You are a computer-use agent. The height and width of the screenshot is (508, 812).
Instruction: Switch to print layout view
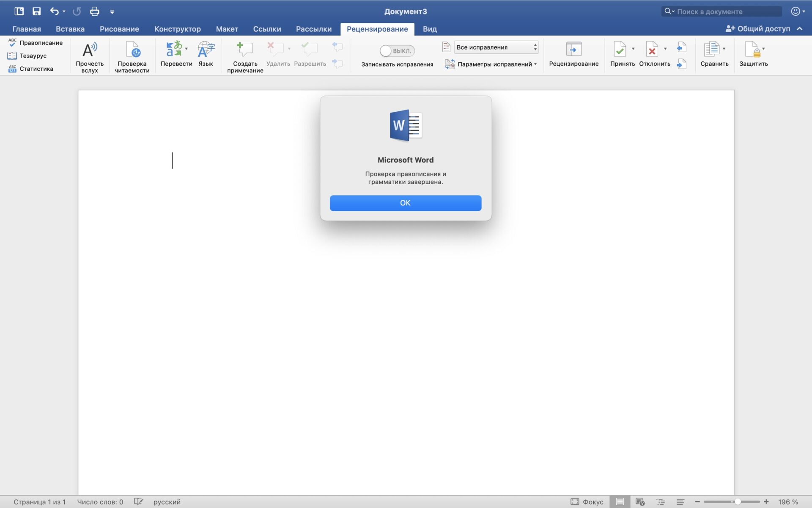click(x=620, y=502)
